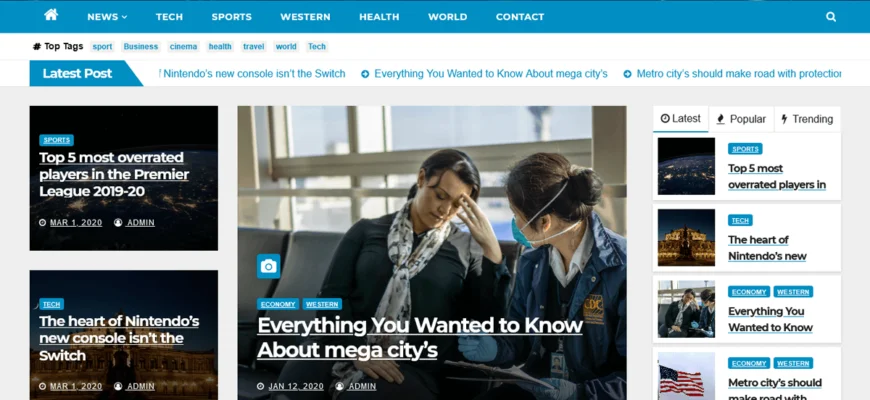
Task: Switch to the Popular tab
Action: pyautogui.click(x=741, y=119)
